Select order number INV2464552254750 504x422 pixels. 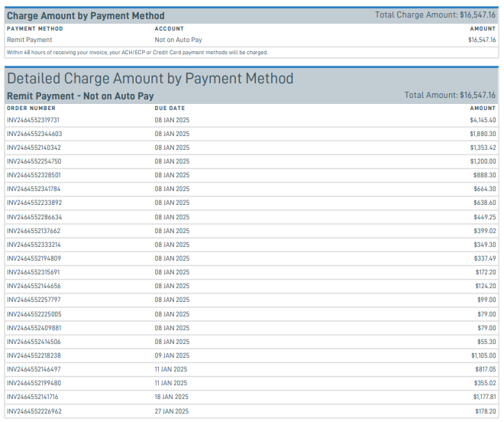(34, 161)
